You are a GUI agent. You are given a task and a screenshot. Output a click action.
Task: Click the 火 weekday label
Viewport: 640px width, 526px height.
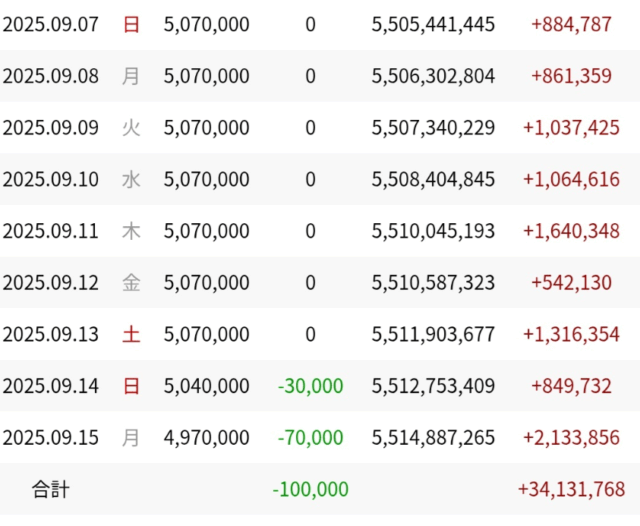[x=131, y=128]
